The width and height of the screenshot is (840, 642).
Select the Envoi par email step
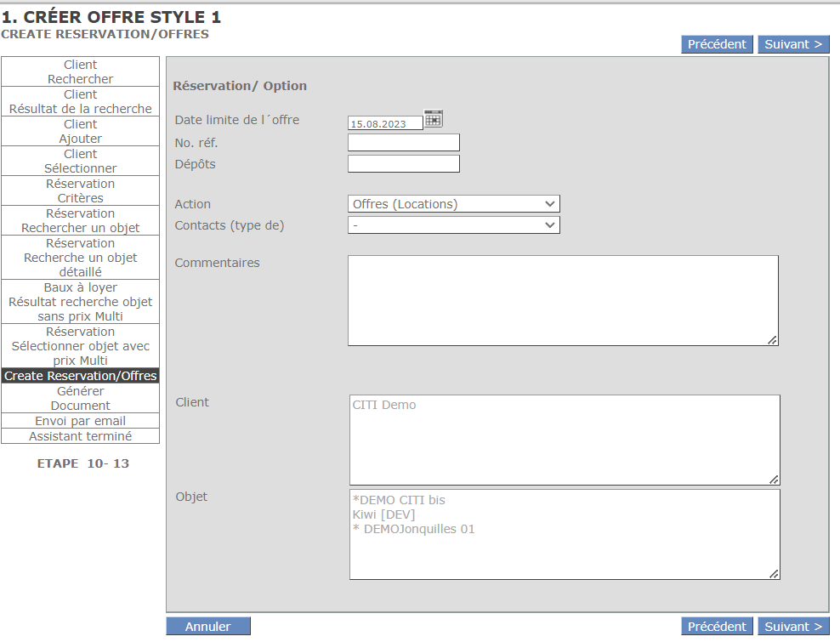point(81,421)
